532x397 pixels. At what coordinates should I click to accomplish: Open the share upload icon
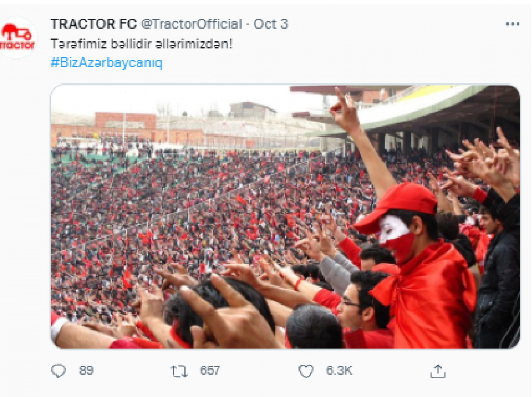[438, 371]
